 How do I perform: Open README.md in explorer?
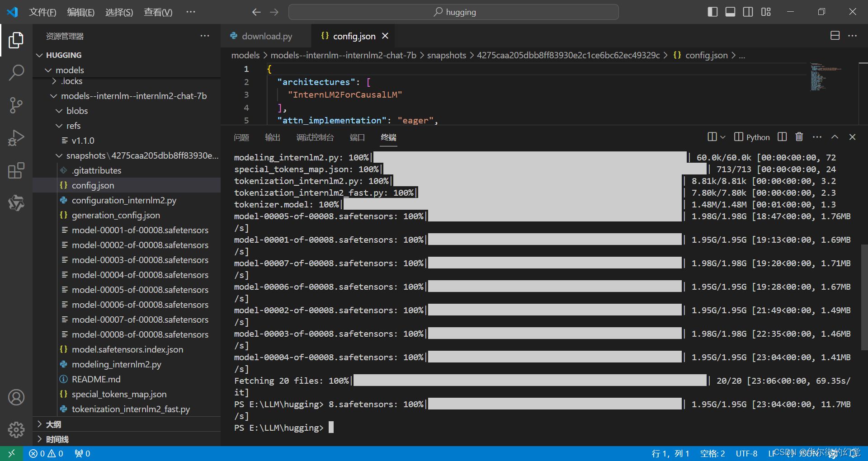(x=127, y=379)
